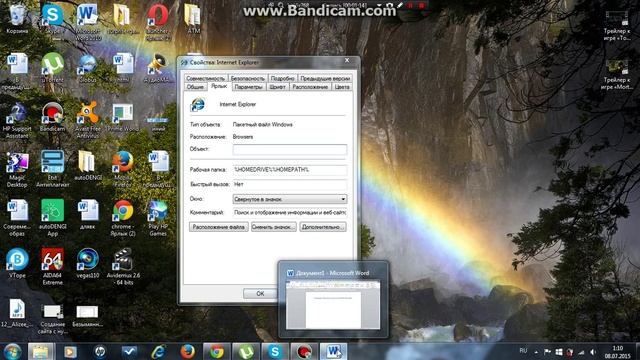Open the Skype desktop shortcut

tap(52, 19)
